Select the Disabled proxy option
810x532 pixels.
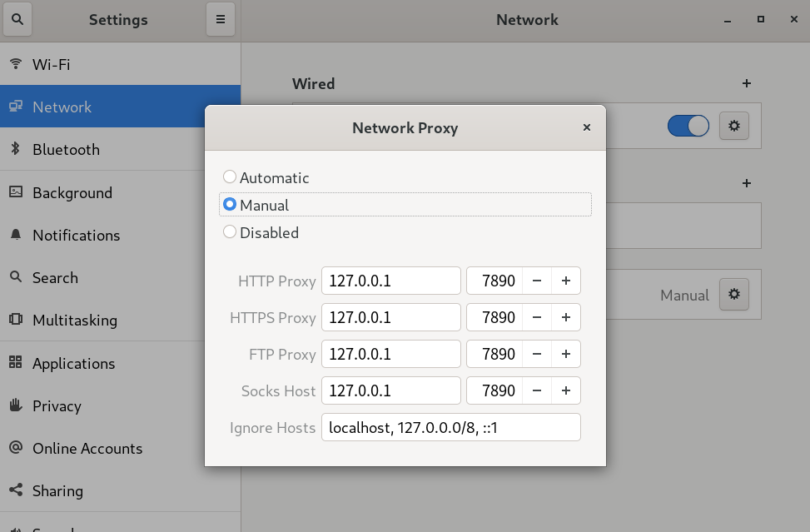point(230,233)
